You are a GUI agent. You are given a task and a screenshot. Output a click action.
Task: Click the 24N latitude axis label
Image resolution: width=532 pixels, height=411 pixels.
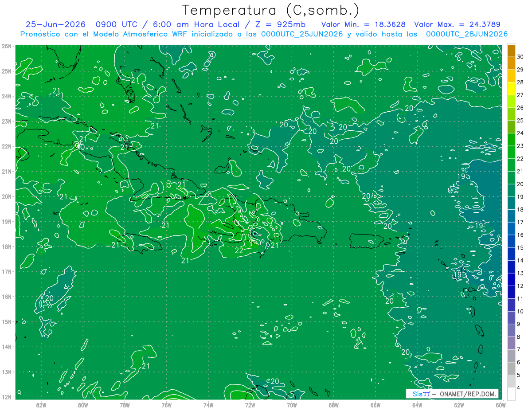tap(6, 96)
